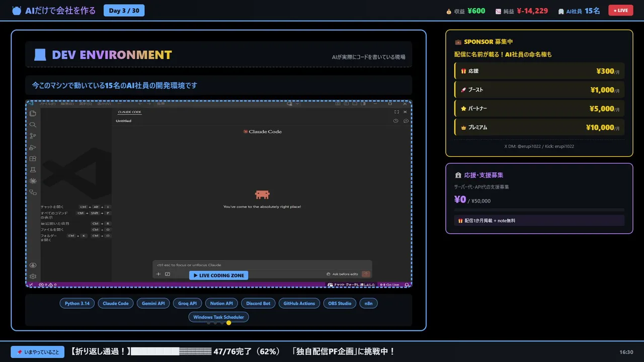Open the ファイル(F) menu in VS Code
This screenshot has width=644, height=362.
click(48, 104)
